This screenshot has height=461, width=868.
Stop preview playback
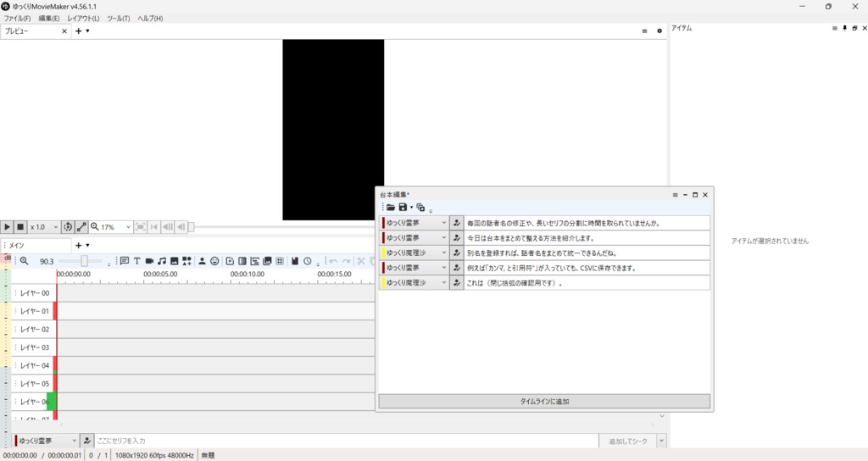[x=20, y=227]
